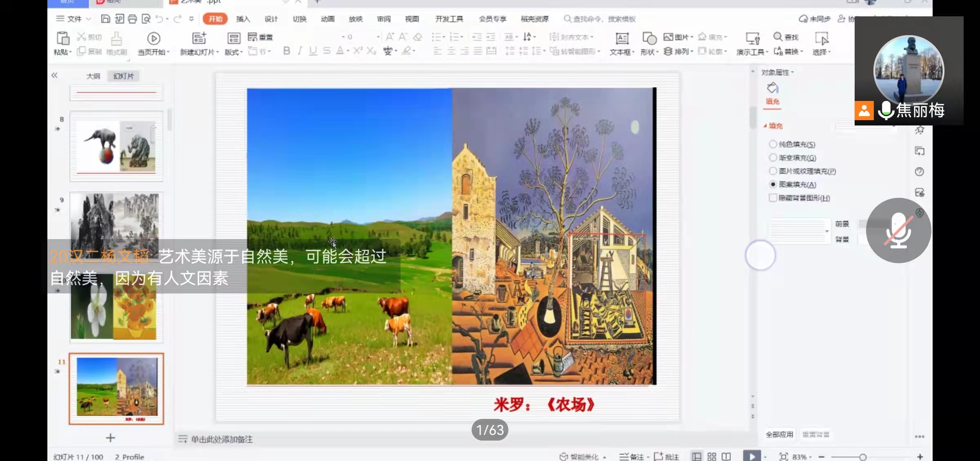The image size is (980, 461).
Task: Switch to Outline (大纲) pane tab
Action: tap(93, 76)
